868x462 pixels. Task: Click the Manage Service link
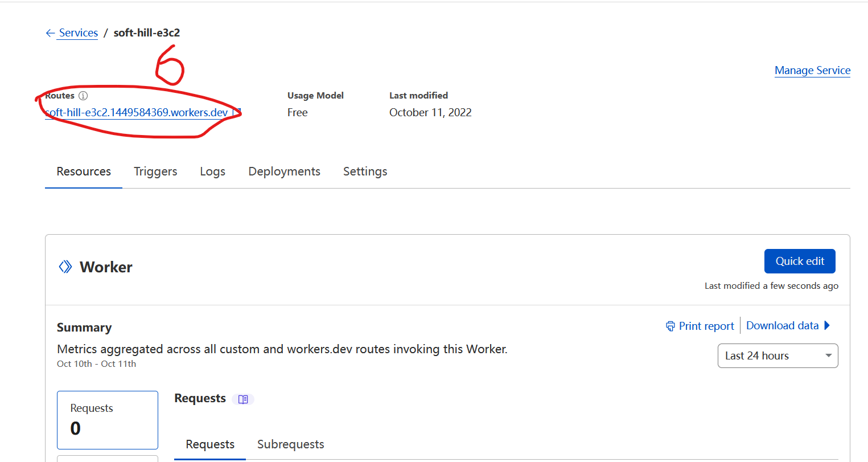[x=812, y=70]
